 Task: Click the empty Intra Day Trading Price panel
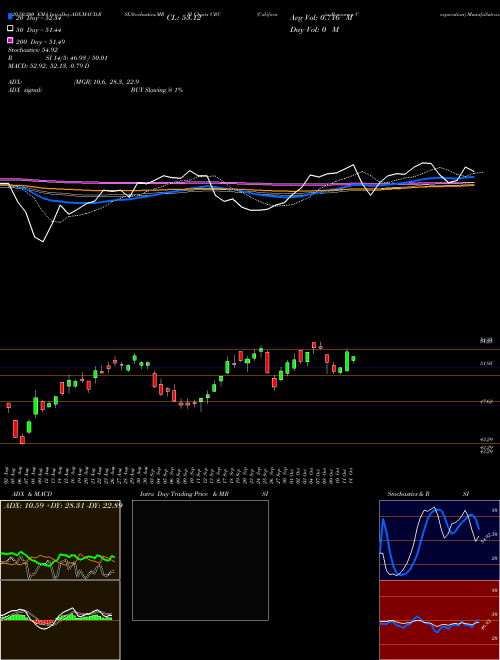[200, 560]
